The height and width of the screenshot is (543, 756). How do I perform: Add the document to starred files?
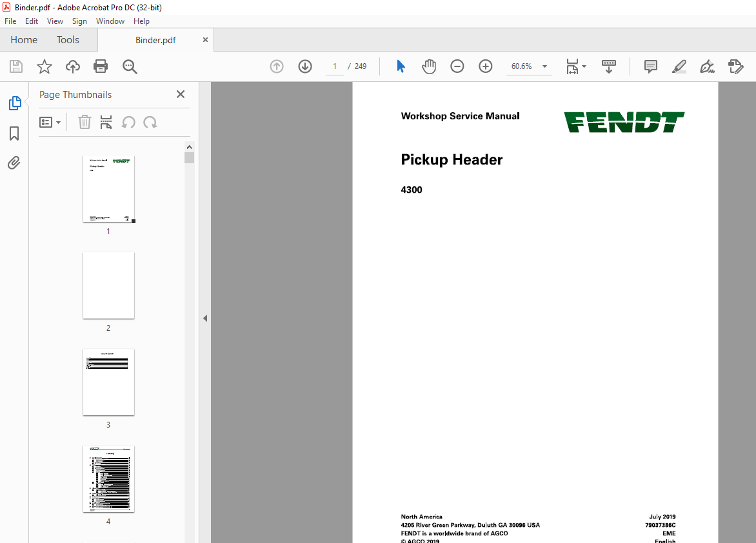tap(45, 66)
